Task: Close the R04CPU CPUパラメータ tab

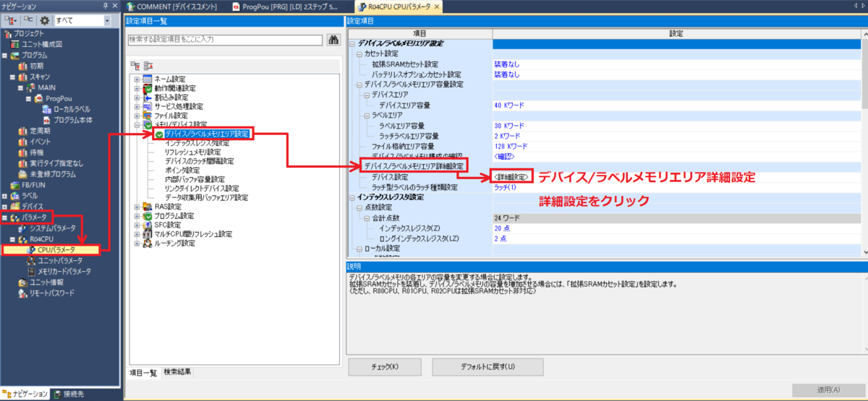Action: pyautogui.click(x=438, y=7)
